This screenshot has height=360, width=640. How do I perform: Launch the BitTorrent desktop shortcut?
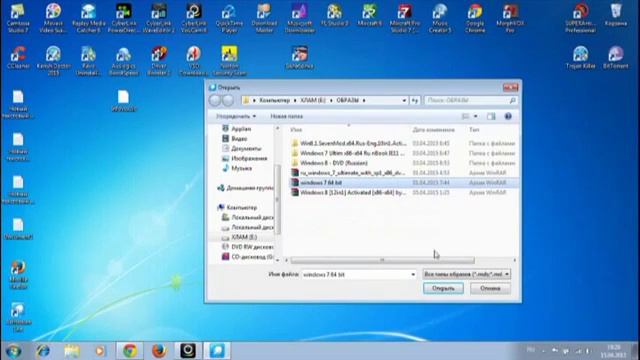(x=616, y=58)
